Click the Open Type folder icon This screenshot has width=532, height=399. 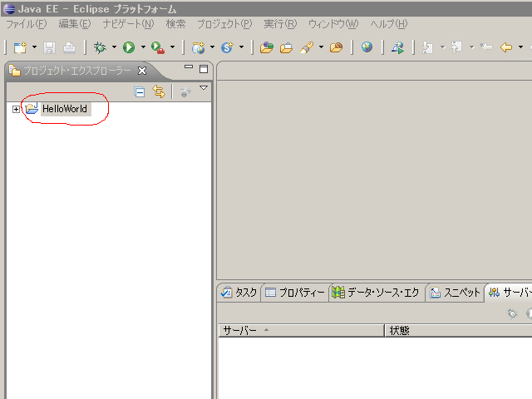tap(267, 47)
